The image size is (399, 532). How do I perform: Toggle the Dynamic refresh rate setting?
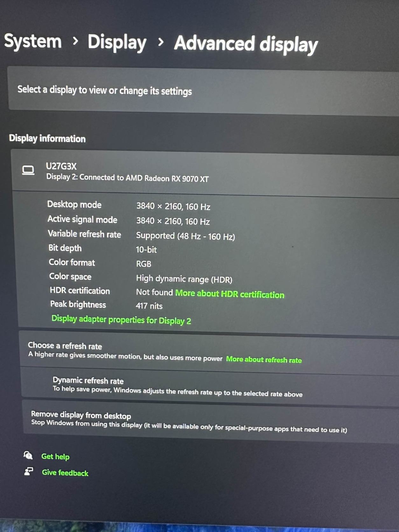[210, 386]
